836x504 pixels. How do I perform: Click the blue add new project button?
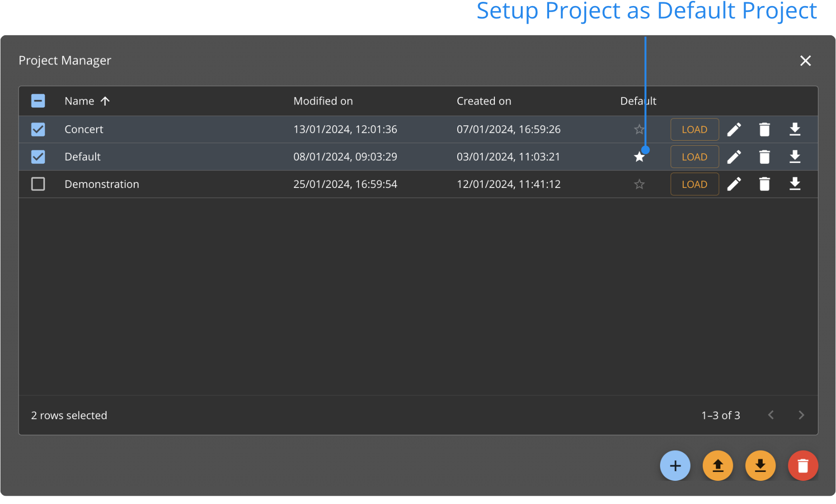(675, 465)
